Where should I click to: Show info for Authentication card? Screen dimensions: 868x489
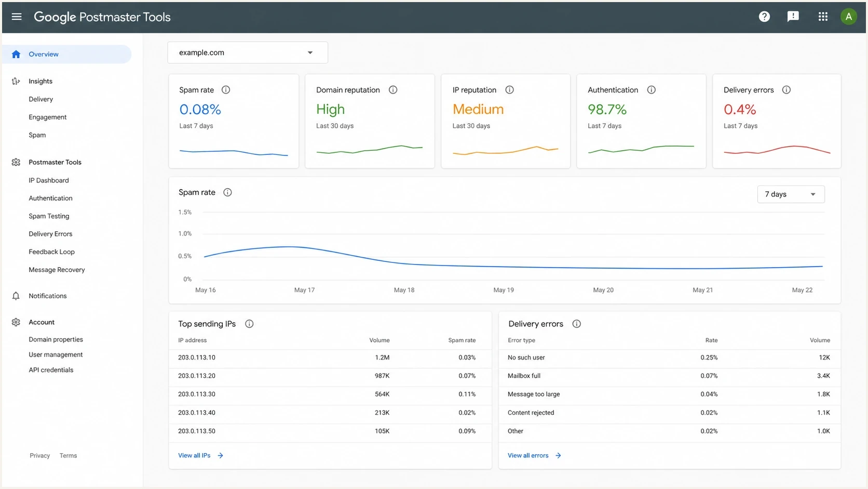point(652,90)
